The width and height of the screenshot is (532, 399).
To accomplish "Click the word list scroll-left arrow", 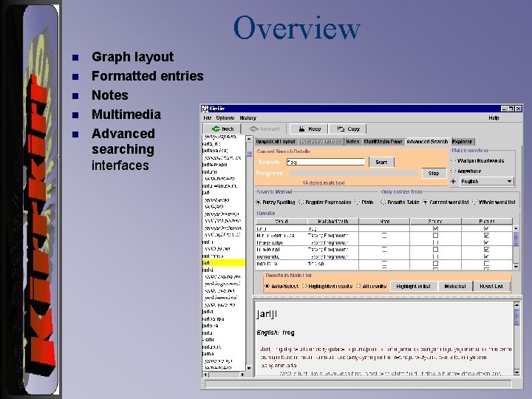I will [205, 375].
